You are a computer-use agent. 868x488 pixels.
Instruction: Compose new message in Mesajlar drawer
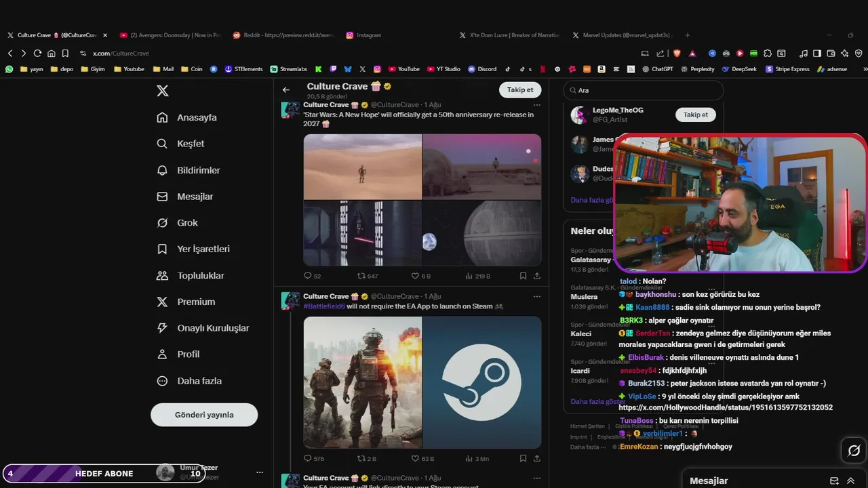834,481
